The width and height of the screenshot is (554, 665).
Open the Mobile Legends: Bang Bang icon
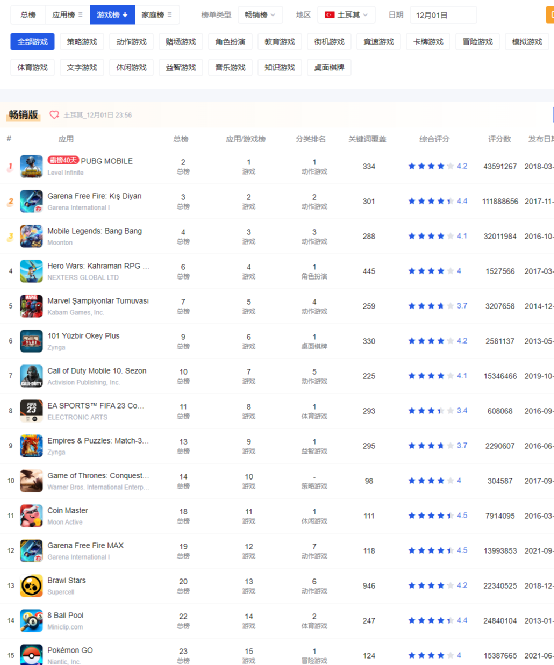tap(31, 236)
